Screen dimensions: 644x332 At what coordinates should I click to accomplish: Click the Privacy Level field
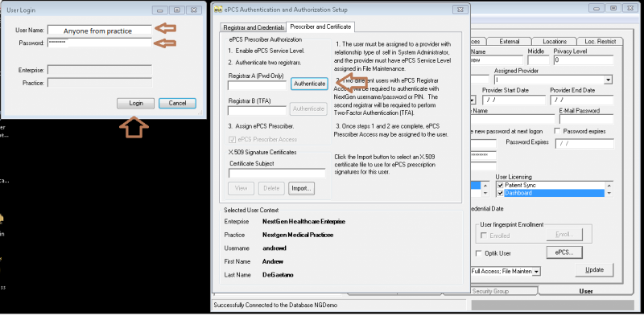tap(583, 60)
